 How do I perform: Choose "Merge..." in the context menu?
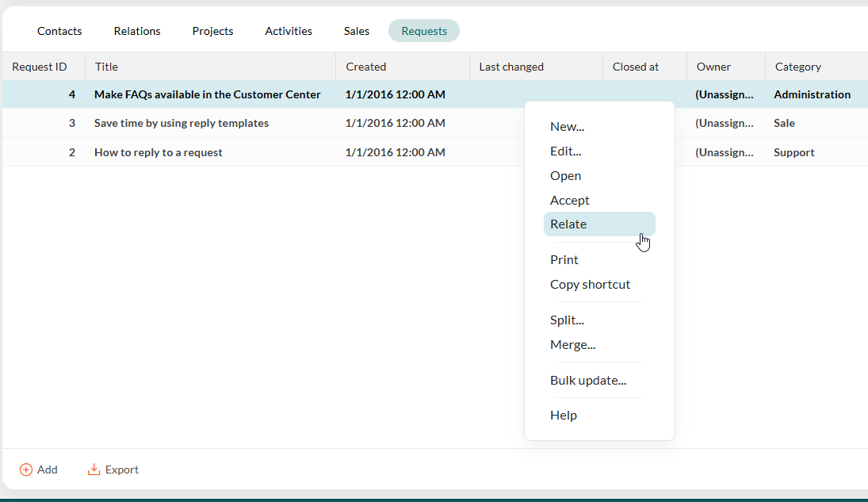[573, 344]
